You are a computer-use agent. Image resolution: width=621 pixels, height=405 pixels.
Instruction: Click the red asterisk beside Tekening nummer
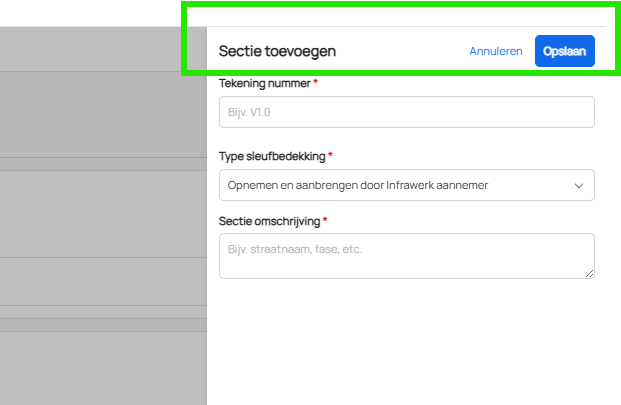pyautogui.click(x=316, y=83)
